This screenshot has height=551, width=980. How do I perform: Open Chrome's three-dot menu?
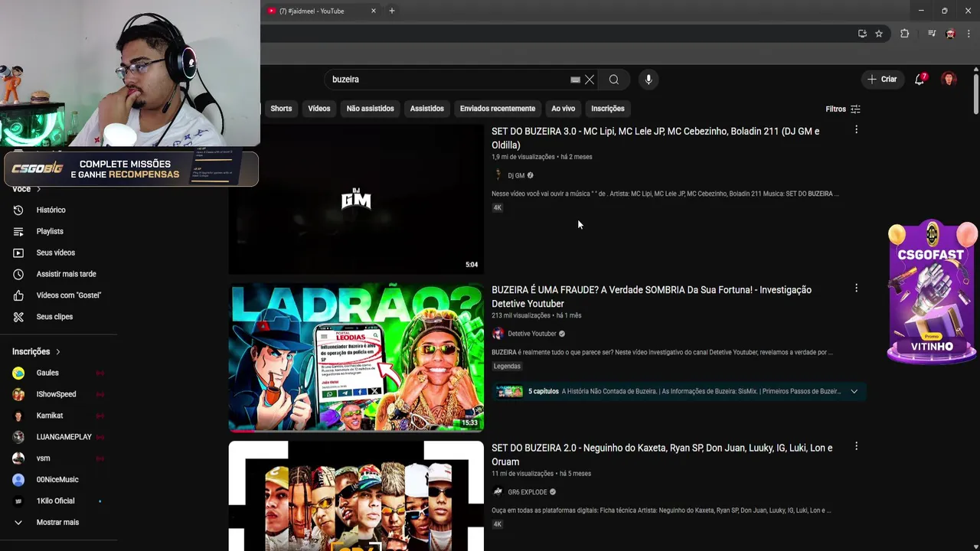[x=969, y=34]
